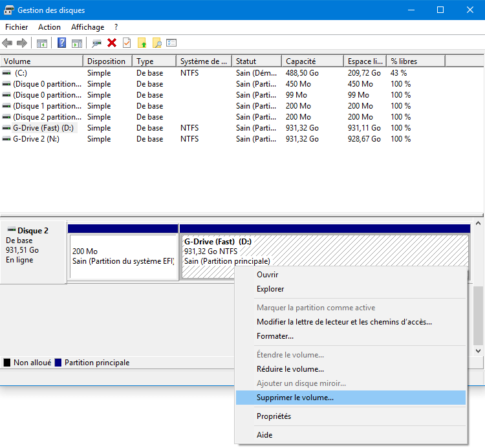Choose 'Formater...' from the context menu

pos(275,336)
